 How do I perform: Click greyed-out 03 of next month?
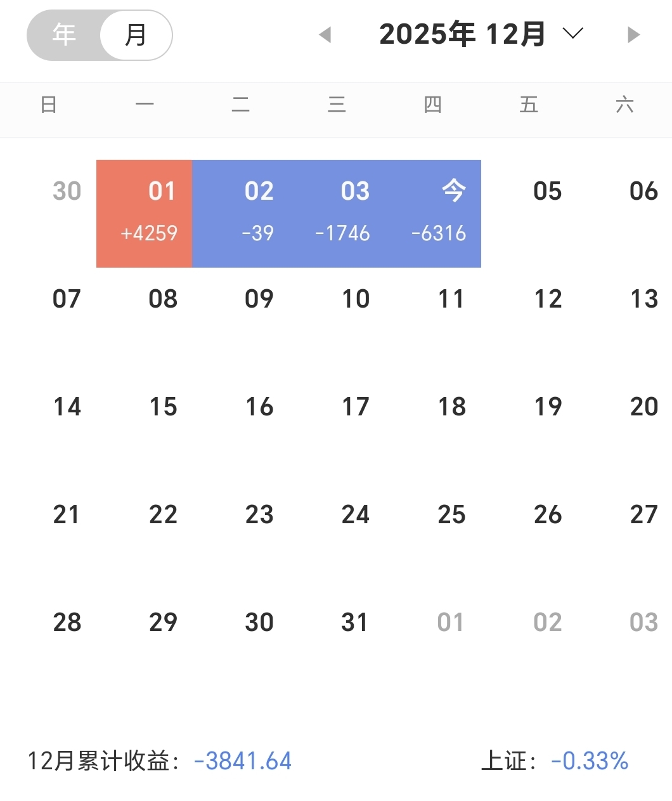[643, 622]
